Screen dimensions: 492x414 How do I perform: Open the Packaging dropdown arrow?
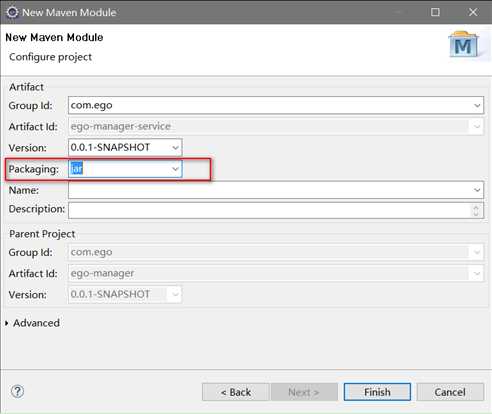(x=175, y=169)
